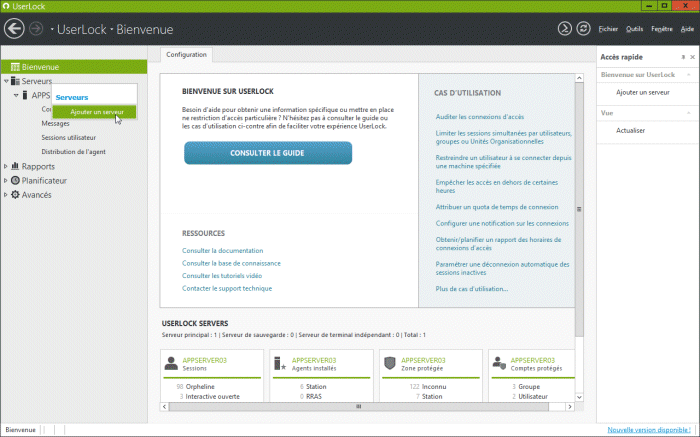700x437 pixels.
Task: Select Planificateur in navigation tree
Action: point(44,181)
